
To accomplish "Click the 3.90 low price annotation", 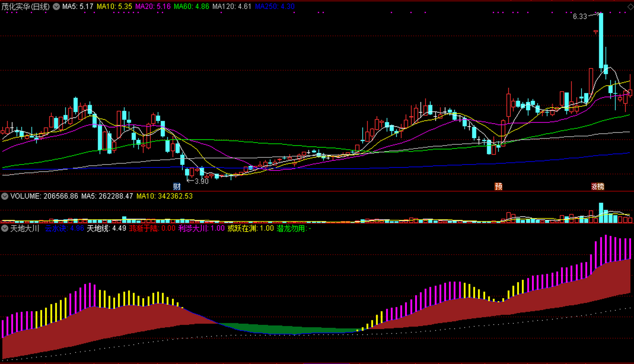I will tap(202, 181).
